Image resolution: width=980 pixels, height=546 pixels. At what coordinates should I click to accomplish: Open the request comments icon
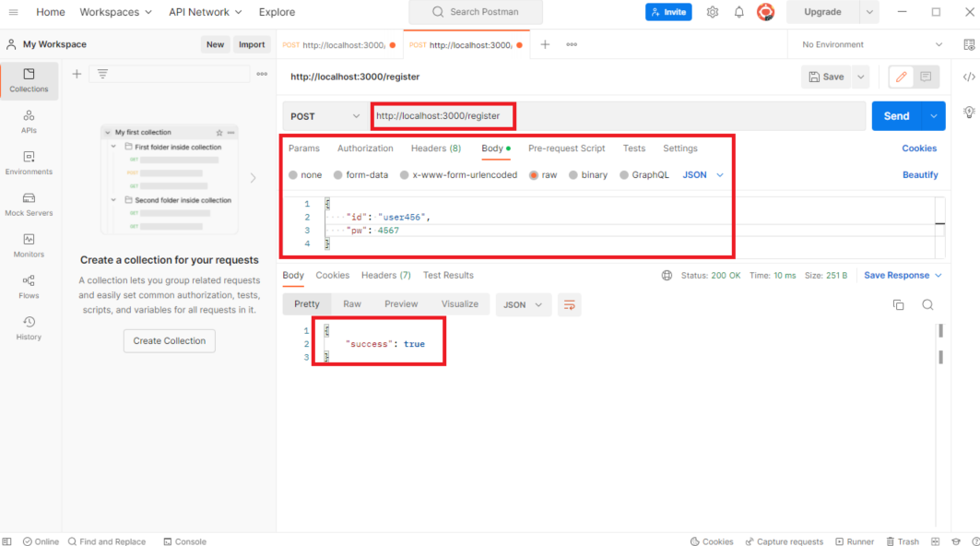[926, 77]
